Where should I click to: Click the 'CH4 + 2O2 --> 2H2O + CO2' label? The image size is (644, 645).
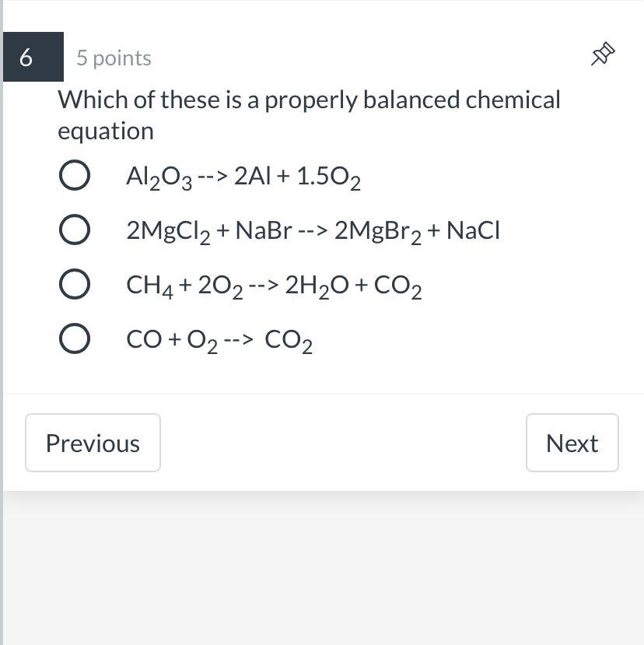coord(274,286)
